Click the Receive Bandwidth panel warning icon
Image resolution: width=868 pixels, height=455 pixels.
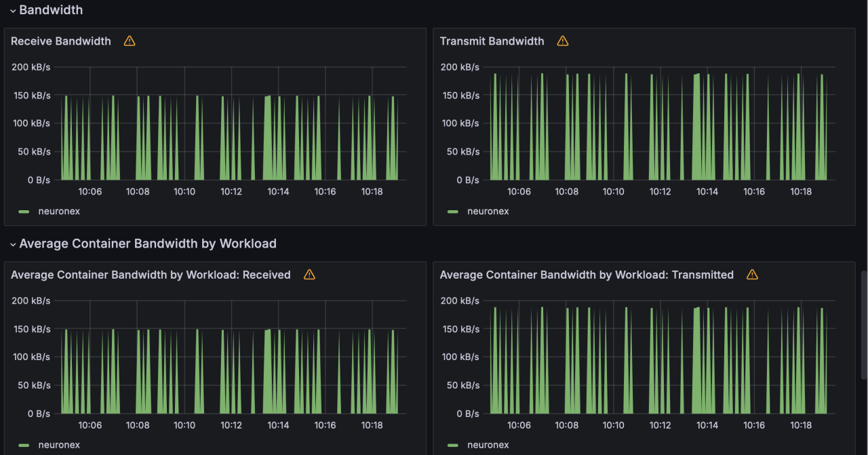(x=130, y=41)
